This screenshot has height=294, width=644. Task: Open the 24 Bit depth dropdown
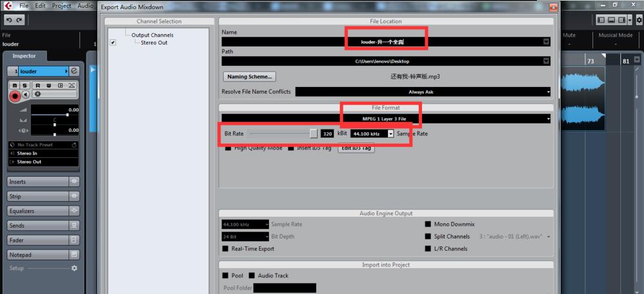tap(245, 237)
